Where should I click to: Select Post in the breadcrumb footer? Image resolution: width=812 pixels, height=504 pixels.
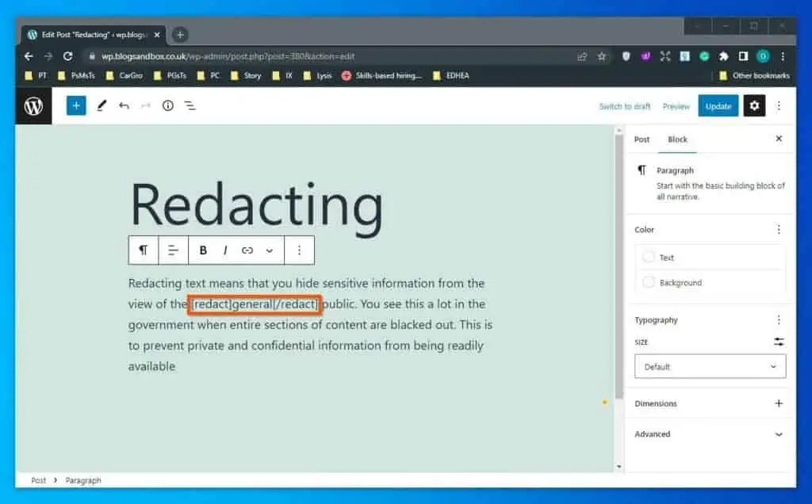[x=38, y=481]
